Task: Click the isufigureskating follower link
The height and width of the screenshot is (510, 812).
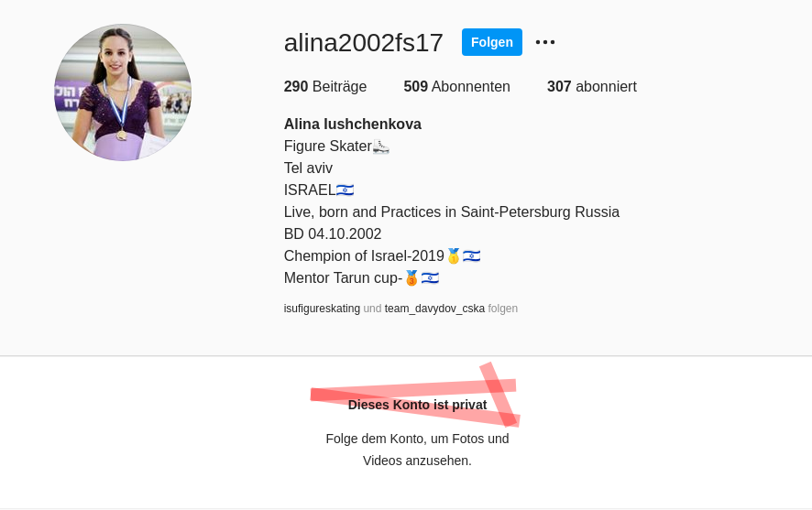Action: click(x=322, y=309)
